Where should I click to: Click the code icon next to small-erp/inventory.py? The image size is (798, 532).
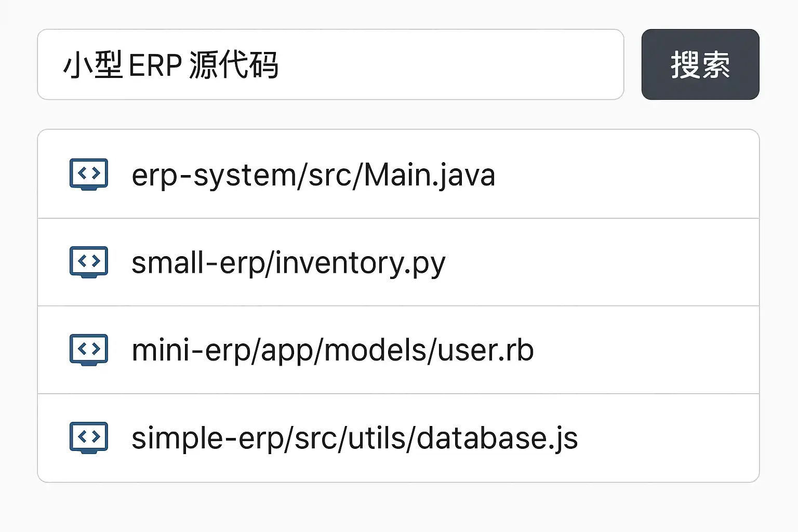click(x=89, y=262)
